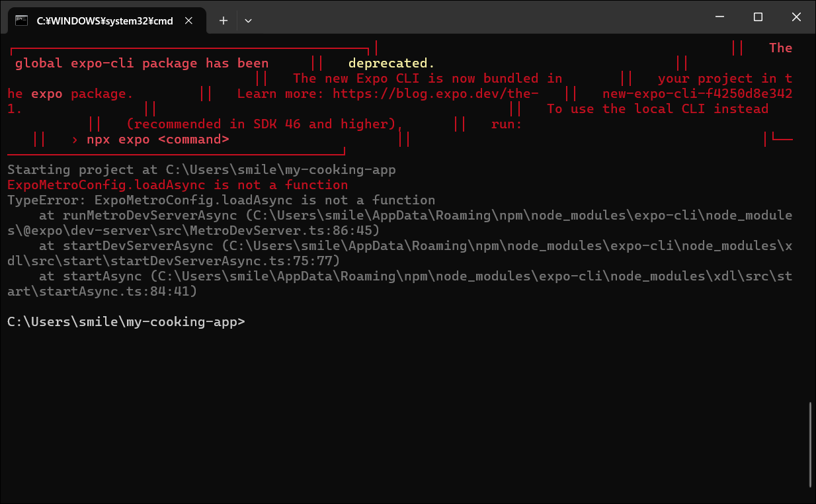The height and width of the screenshot is (504, 816).
Task: Click the "at runMetroDevServerAsync" stack trace line
Action: tap(400, 223)
